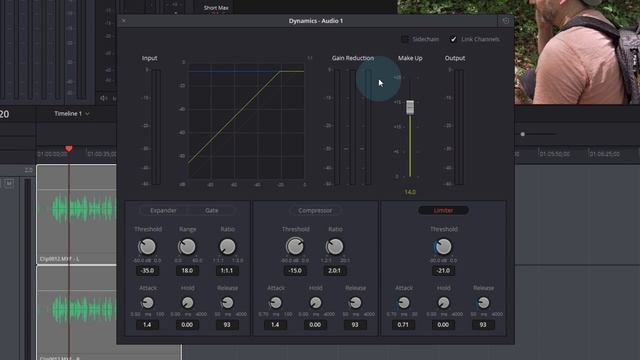Click the Compressor Release knob

coord(355,303)
